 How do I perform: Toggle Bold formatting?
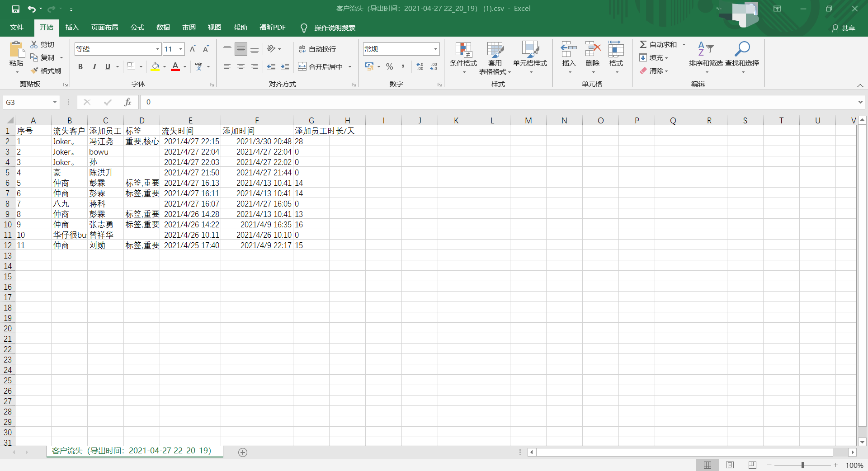point(80,66)
